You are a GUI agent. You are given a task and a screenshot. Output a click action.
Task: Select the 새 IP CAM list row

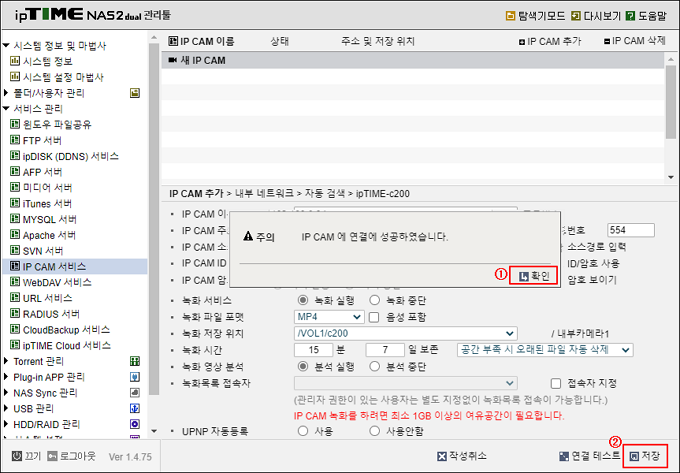tap(412, 61)
